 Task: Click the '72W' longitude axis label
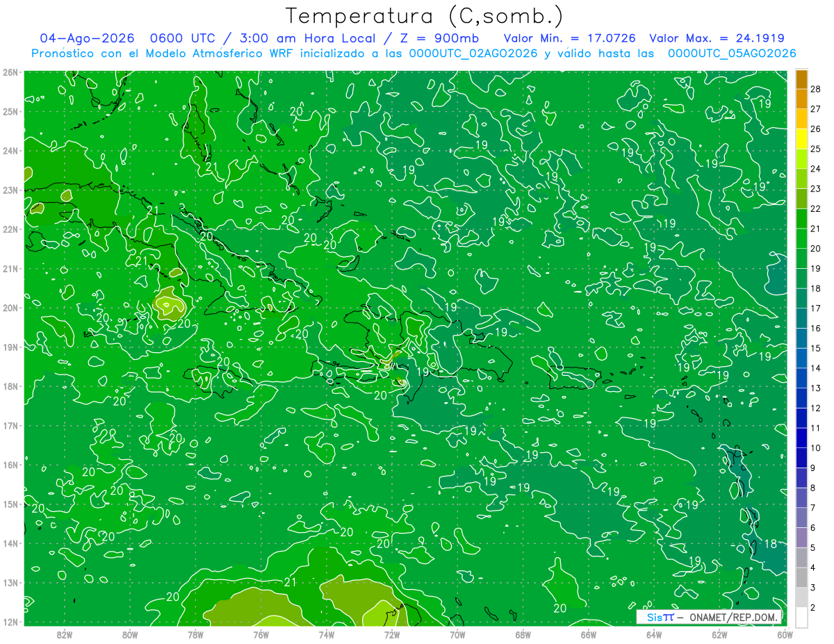pyautogui.click(x=392, y=634)
